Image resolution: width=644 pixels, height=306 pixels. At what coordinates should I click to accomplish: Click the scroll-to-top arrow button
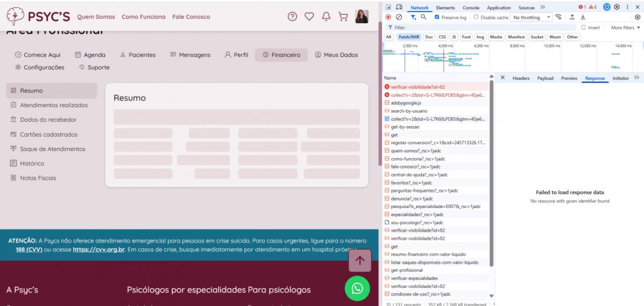[x=360, y=260]
